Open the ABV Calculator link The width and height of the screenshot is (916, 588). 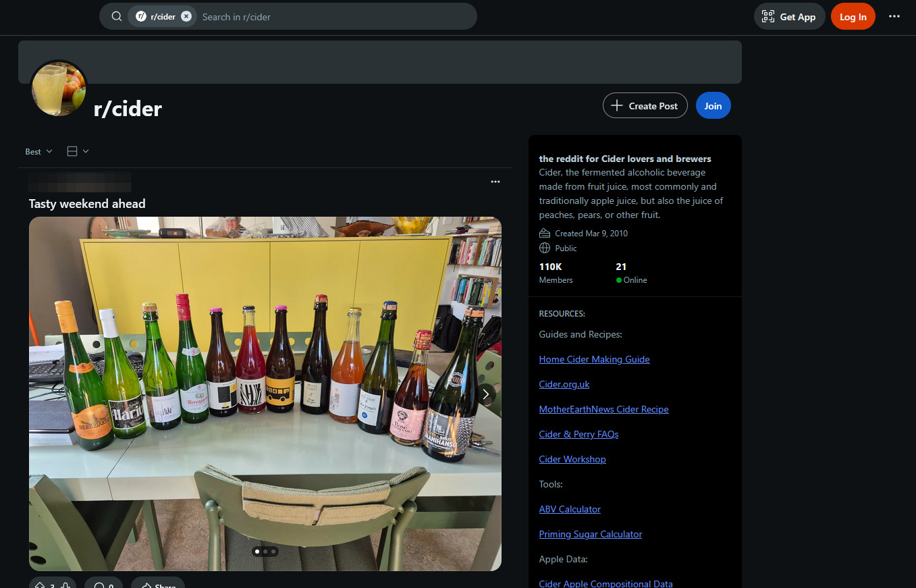point(570,509)
